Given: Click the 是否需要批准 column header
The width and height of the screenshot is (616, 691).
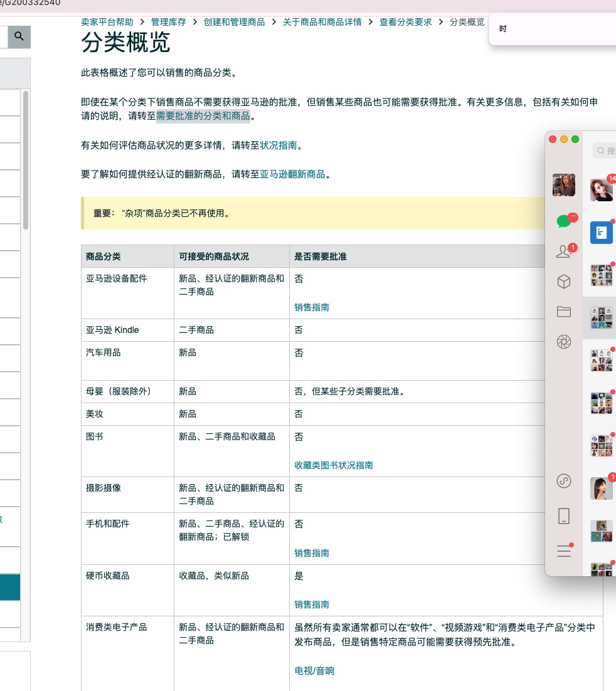Looking at the screenshot, I should [x=417, y=256].
